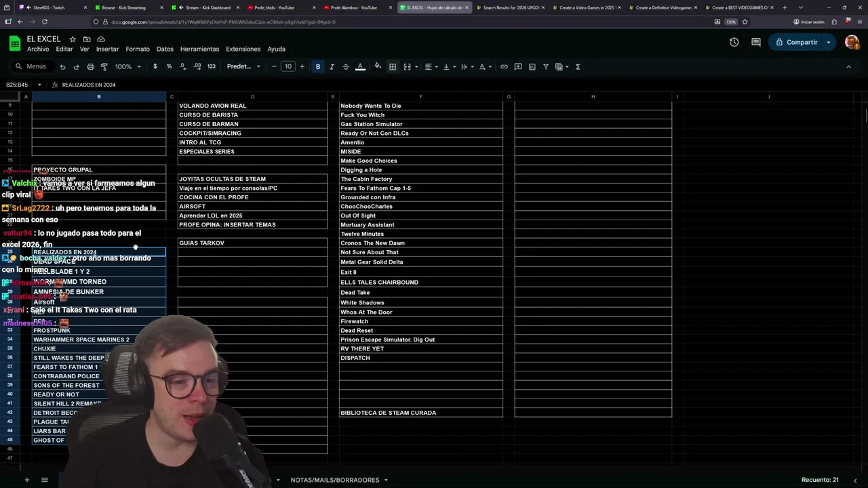Open the Extensiones menu
The height and width of the screenshot is (488, 868).
(243, 49)
